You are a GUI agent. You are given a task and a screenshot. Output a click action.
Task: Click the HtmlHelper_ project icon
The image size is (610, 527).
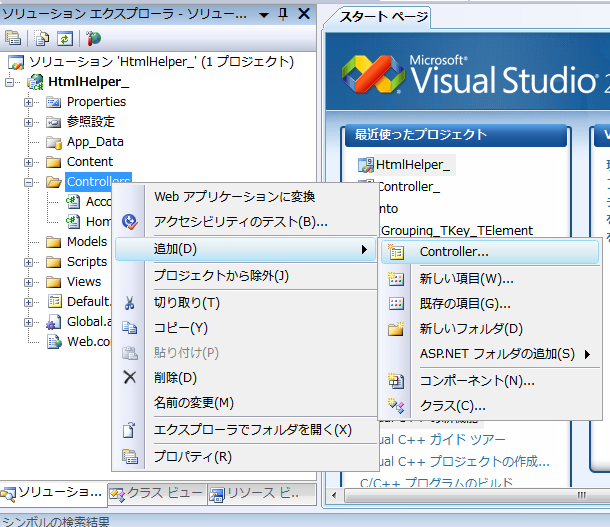tap(35, 82)
